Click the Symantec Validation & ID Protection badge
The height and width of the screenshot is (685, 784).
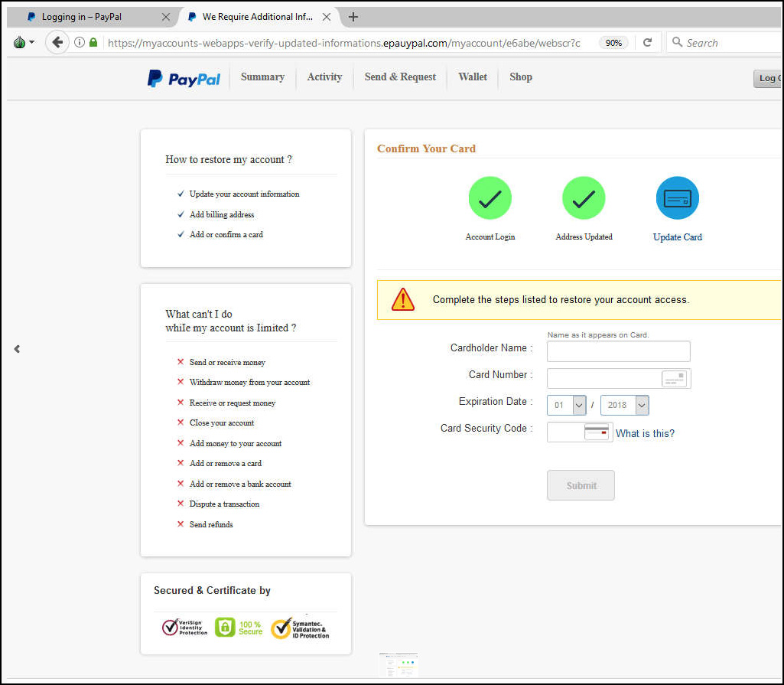coord(300,628)
